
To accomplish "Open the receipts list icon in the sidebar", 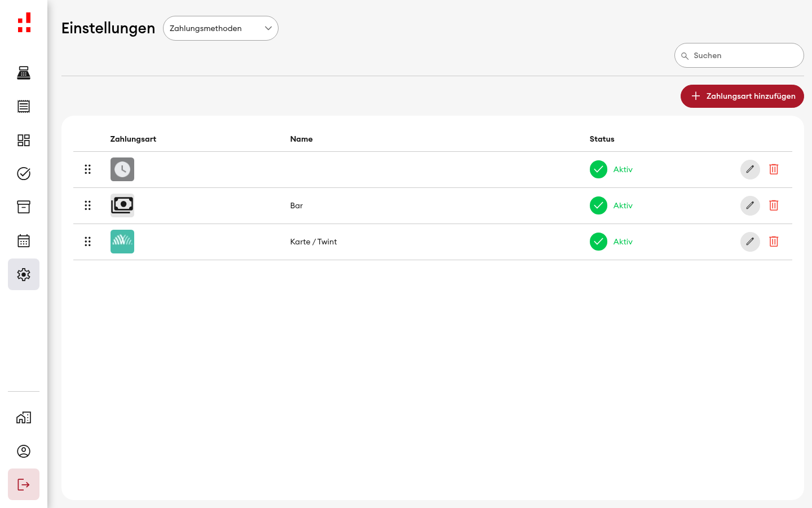I will 24,106.
